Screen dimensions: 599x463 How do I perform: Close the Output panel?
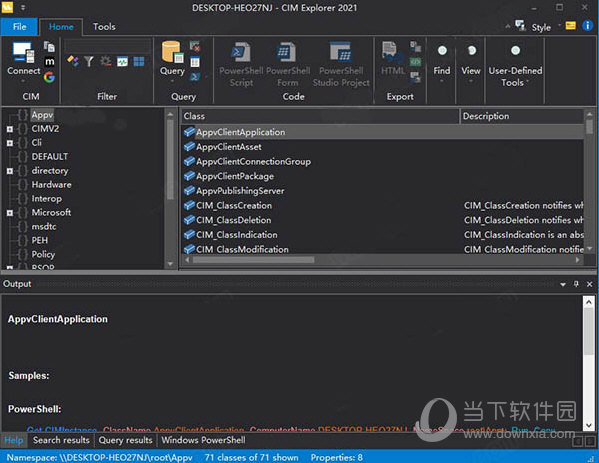tap(589, 284)
